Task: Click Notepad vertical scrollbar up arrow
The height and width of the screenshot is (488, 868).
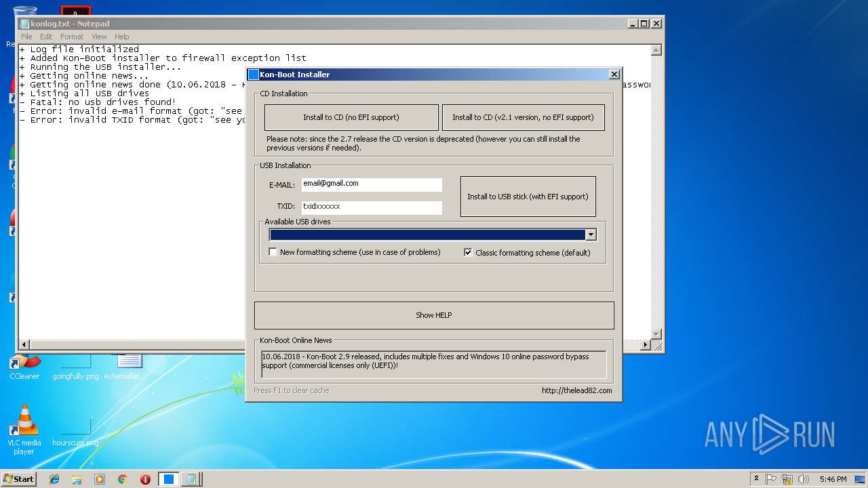Action: [x=656, y=50]
